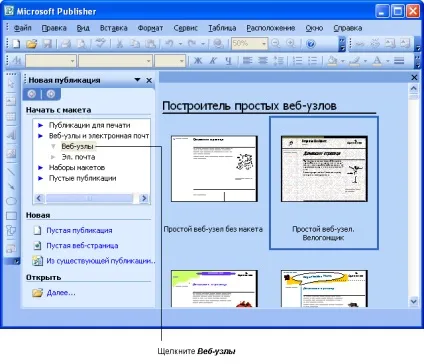This screenshot has height=364, width=424.
Task: Click the Cut scissors icon
Action: [x=119, y=44]
